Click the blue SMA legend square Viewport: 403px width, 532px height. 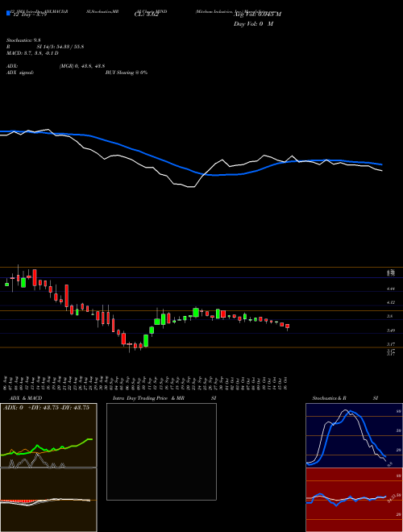[8, 13]
